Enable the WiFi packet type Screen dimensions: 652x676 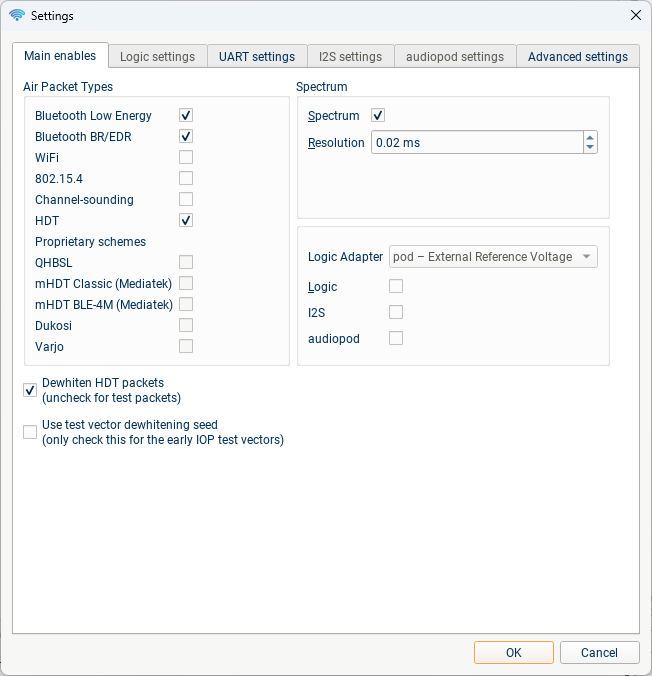(186, 157)
